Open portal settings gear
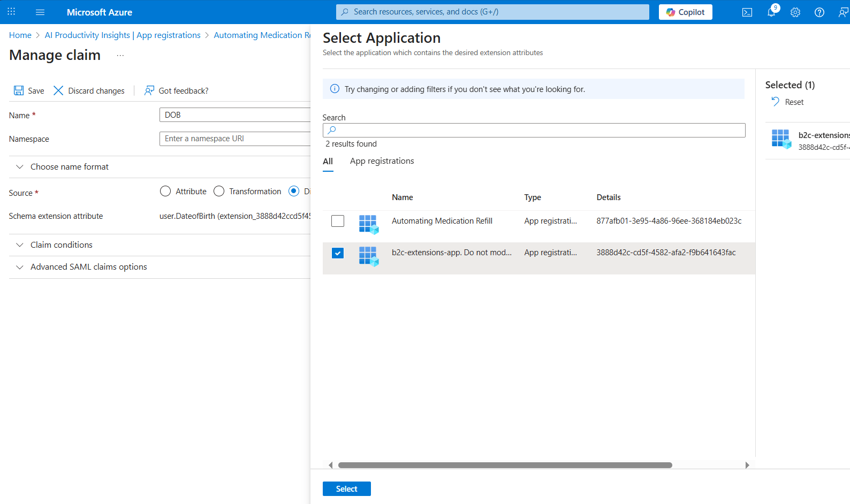850x504 pixels. point(795,12)
